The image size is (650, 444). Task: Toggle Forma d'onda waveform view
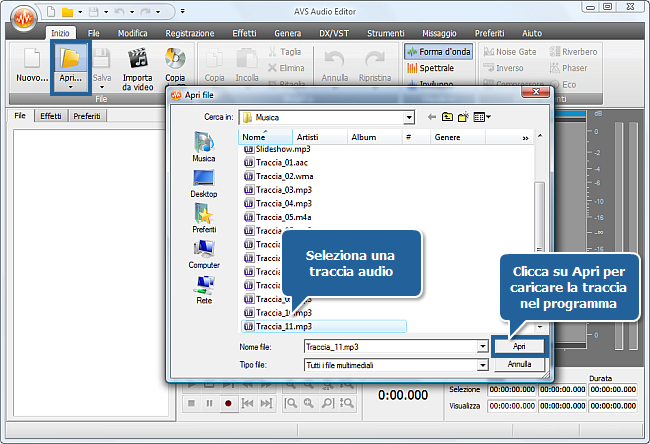(438, 52)
